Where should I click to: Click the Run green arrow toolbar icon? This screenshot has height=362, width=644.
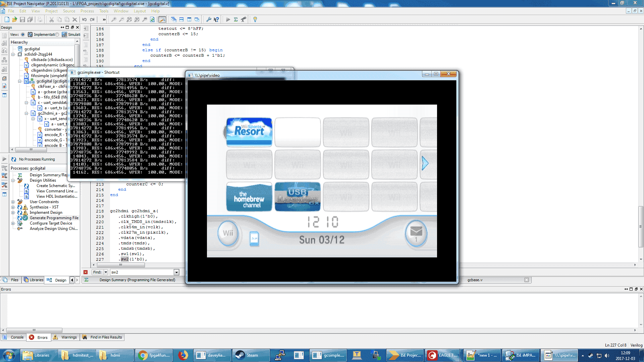[228, 19]
